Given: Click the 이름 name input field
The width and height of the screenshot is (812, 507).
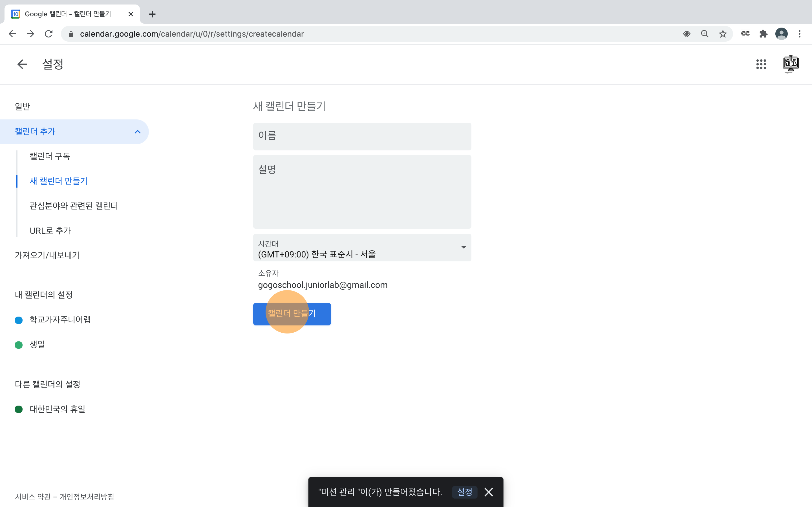Looking at the screenshot, I should click(x=362, y=137).
